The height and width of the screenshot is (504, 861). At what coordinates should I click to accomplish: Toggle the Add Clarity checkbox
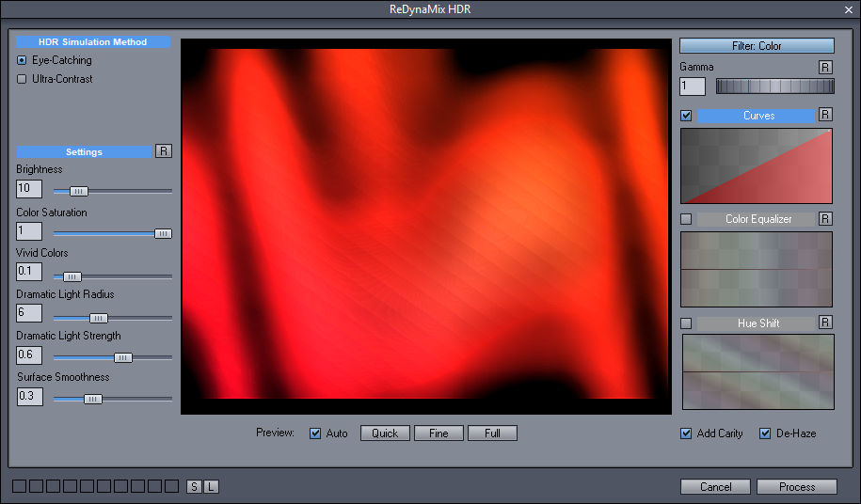point(686,433)
